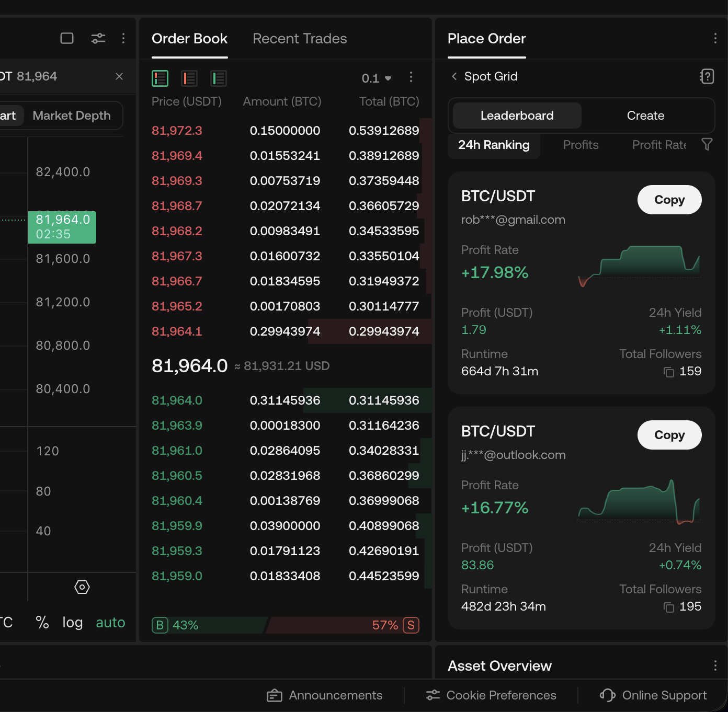The image size is (728, 712).
Task: Open Cookie Preferences link
Action: pos(502,695)
